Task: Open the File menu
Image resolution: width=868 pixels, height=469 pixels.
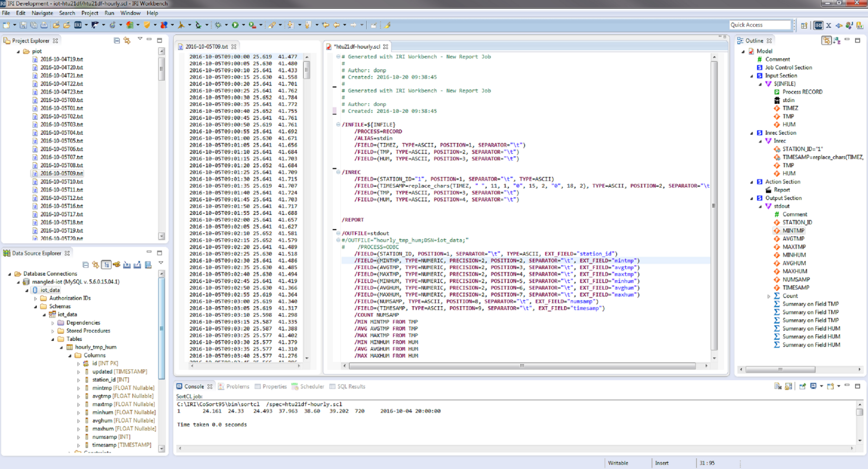Action: pos(6,13)
